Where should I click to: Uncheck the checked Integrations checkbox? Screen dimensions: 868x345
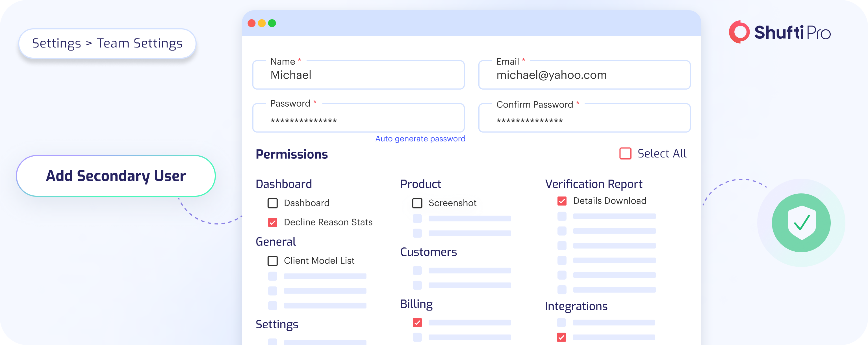tap(561, 337)
